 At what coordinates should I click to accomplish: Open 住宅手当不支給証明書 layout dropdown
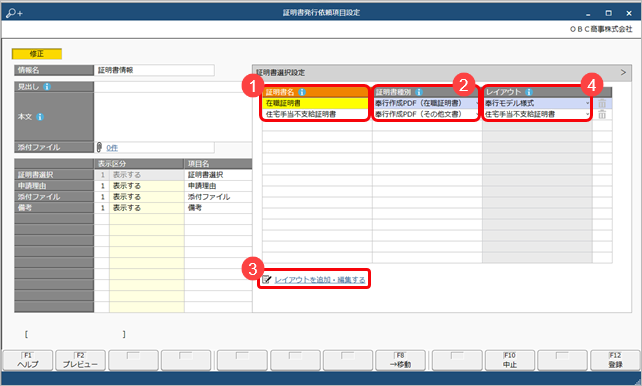(588, 115)
